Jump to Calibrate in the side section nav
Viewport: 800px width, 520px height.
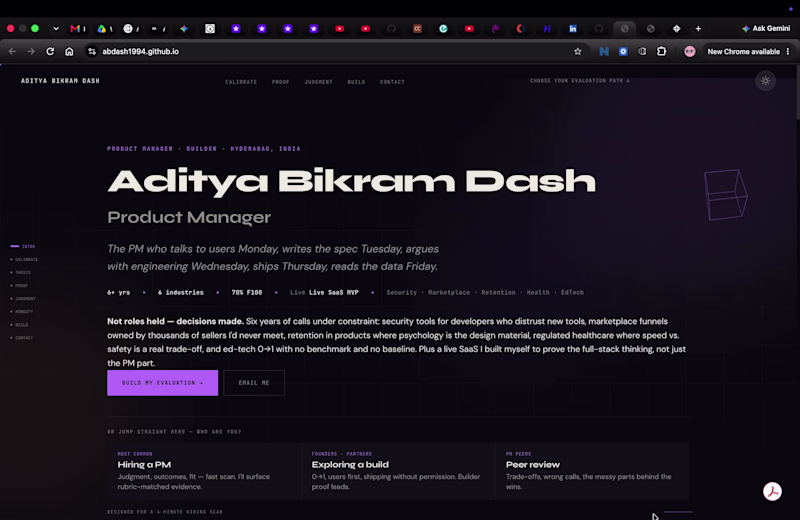[x=24, y=260]
